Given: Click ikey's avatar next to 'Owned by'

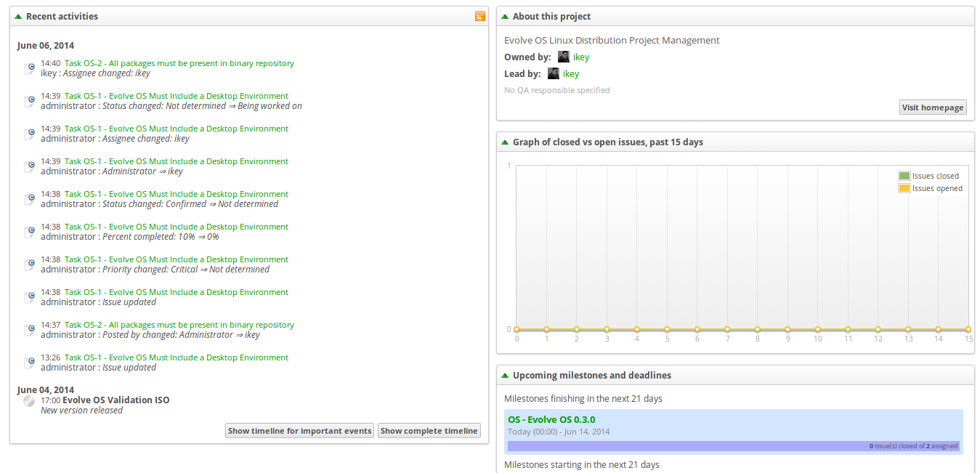Looking at the screenshot, I should [x=563, y=57].
